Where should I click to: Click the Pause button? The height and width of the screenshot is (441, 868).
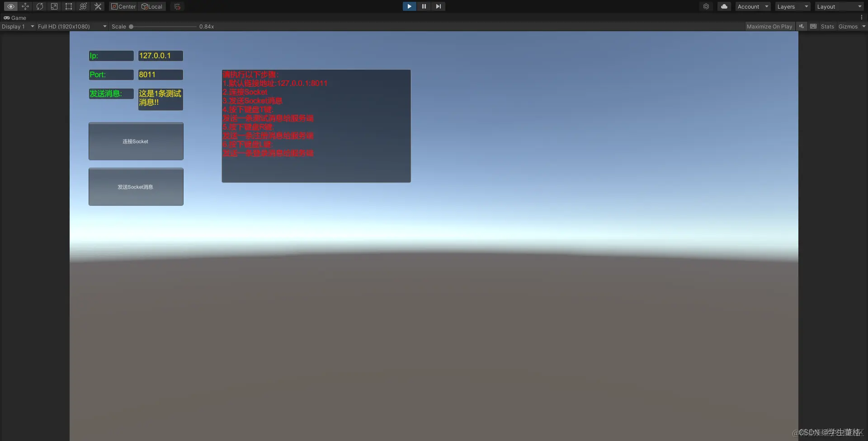click(x=424, y=6)
